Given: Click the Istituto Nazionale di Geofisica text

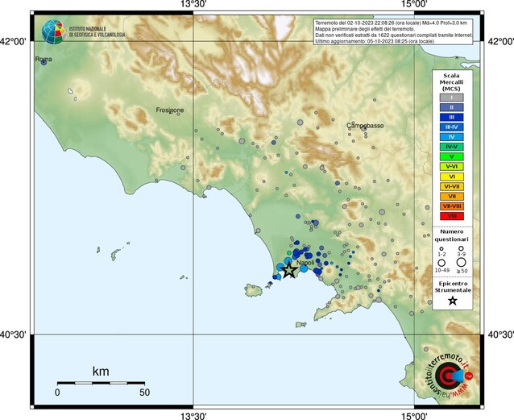Looking at the screenshot, I should pyautogui.click(x=97, y=31).
